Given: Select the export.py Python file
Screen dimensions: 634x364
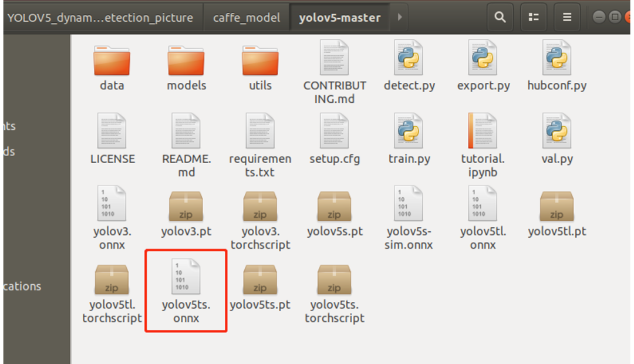Looking at the screenshot, I should (483, 58).
